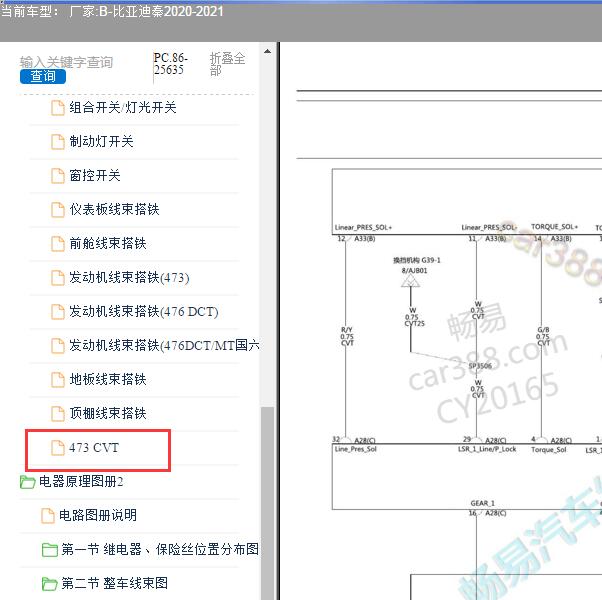Viewport: 602px width, 600px height.
Task: Expand 第一节 继电器、保险丝位置分布图 folder
Action: pos(49,550)
